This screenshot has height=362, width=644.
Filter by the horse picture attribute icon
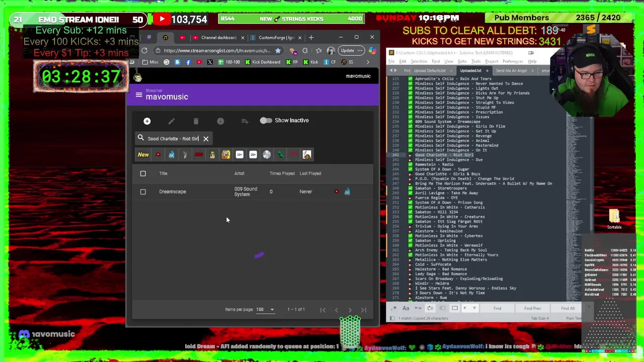click(x=307, y=155)
